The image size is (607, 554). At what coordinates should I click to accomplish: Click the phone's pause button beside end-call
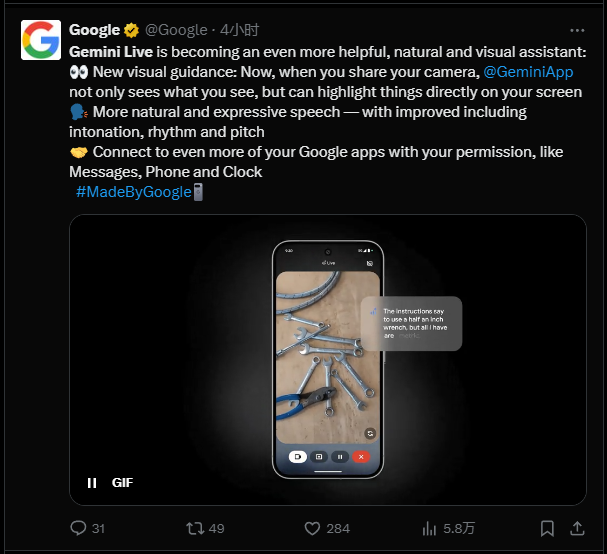340,456
